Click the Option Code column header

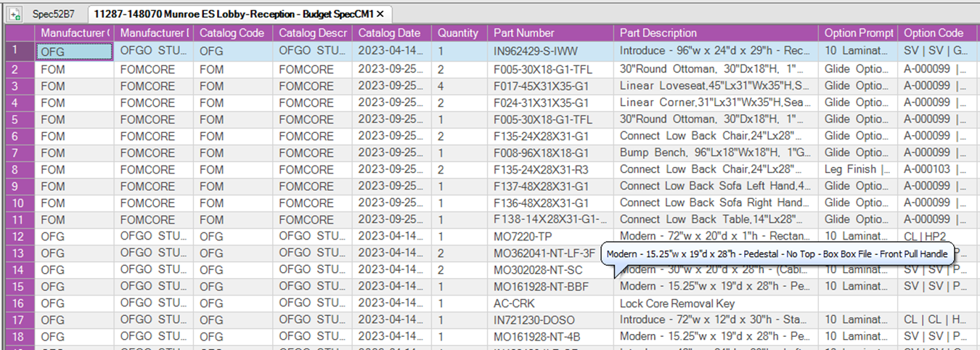[939, 33]
